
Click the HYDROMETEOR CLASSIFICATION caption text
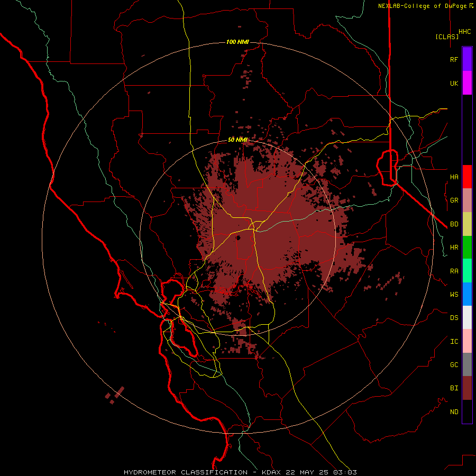[x=186, y=472]
